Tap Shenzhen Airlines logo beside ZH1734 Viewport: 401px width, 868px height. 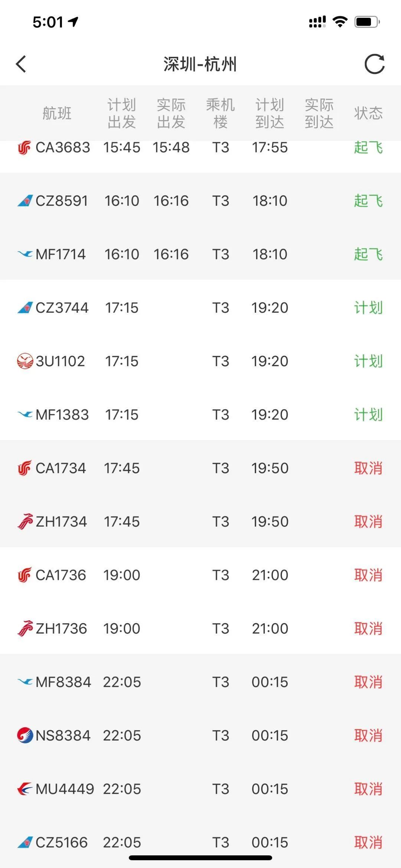pyautogui.click(x=25, y=521)
